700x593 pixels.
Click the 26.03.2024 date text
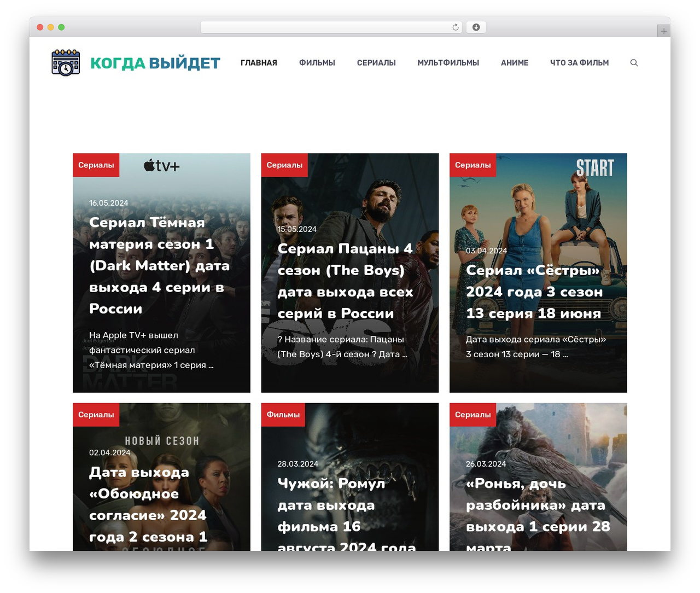[486, 464]
